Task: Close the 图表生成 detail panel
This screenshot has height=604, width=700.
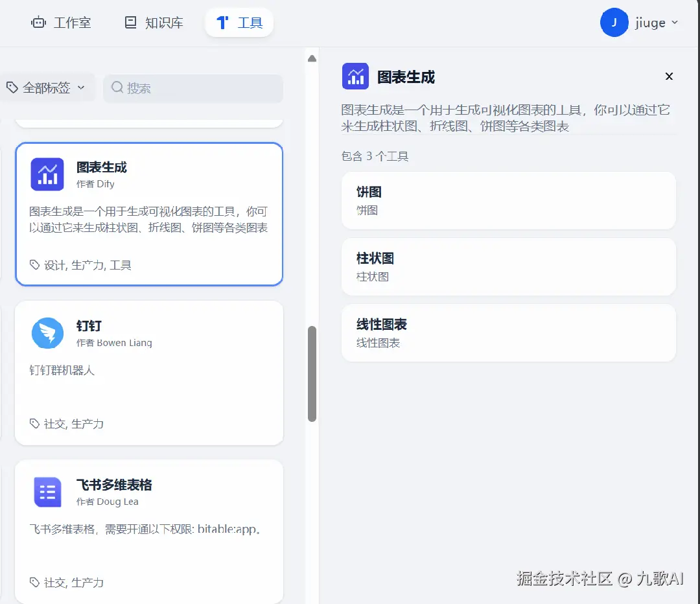Action: (x=669, y=76)
